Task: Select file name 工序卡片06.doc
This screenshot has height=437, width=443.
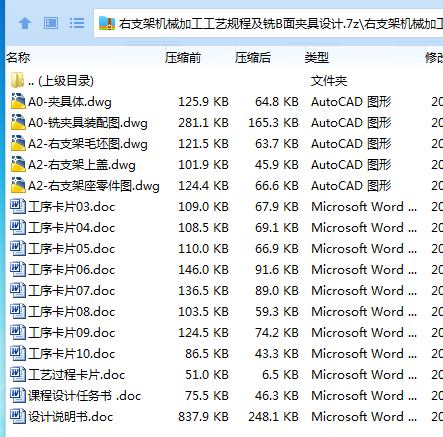Action: 72,270
